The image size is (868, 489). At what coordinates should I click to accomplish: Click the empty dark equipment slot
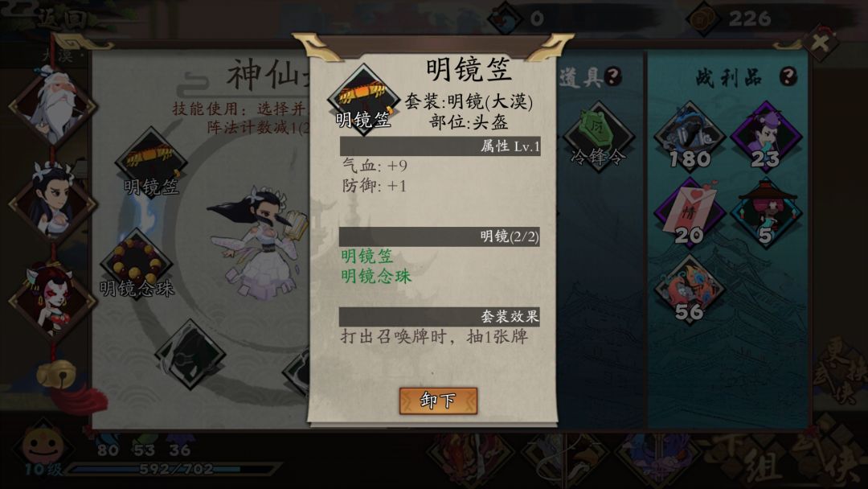190,355
